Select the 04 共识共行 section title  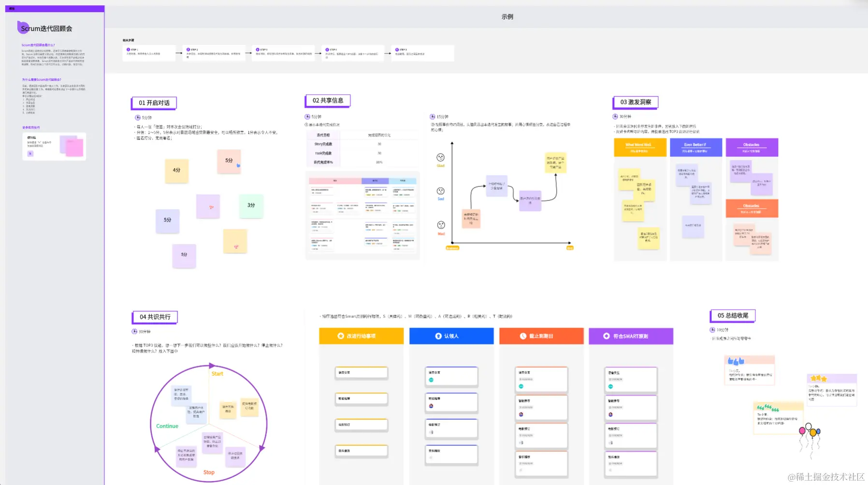(155, 317)
